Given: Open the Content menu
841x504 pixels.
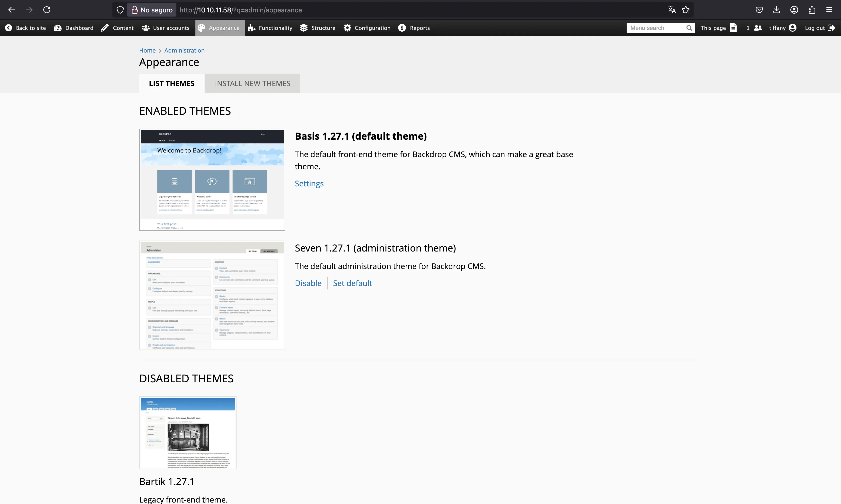Looking at the screenshot, I should [x=117, y=28].
